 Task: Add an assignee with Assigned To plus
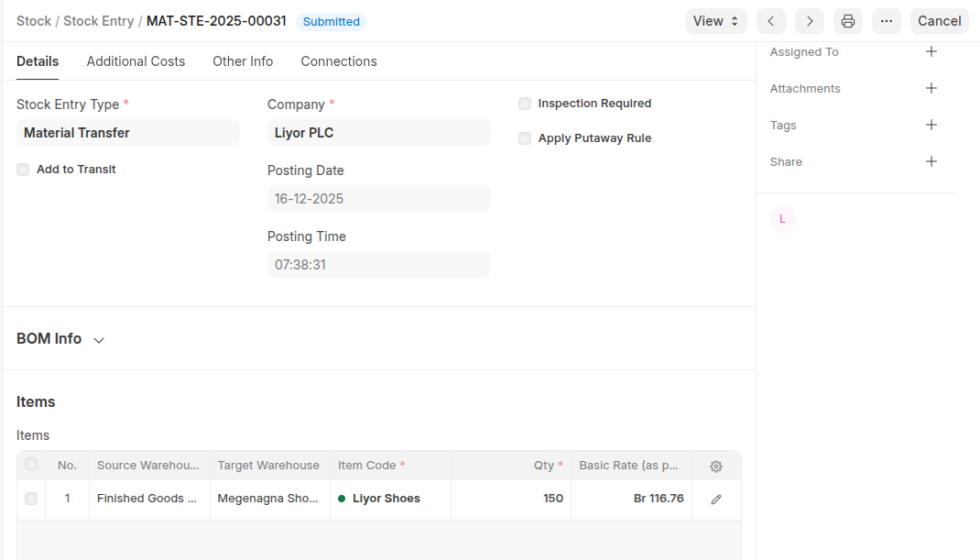931,52
